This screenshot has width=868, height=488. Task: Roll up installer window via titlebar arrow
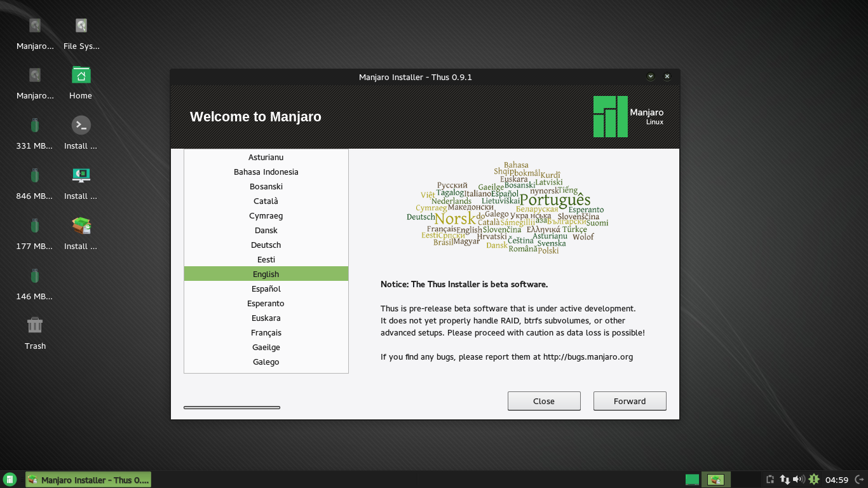(x=651, y=76)
